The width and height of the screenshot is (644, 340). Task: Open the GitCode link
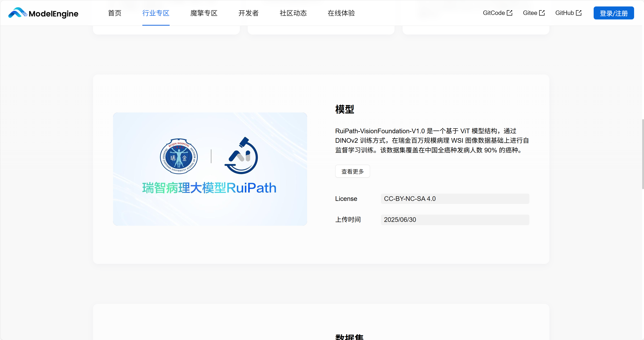click(495, 13)
